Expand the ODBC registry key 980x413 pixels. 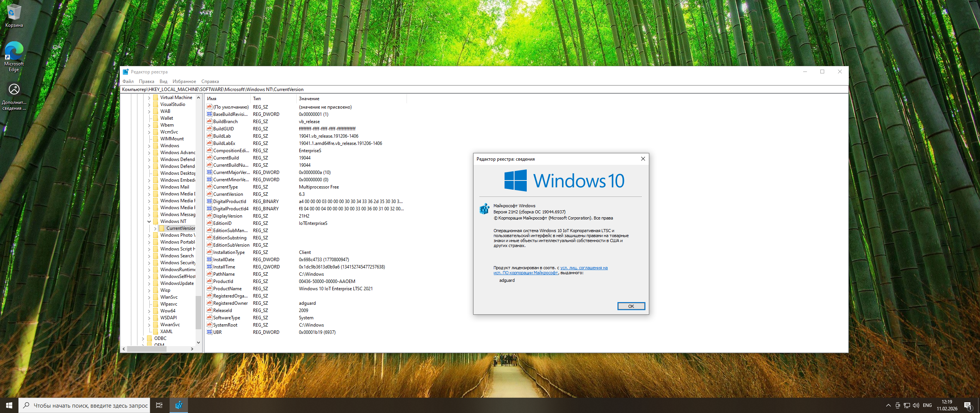tap(143, 338)
